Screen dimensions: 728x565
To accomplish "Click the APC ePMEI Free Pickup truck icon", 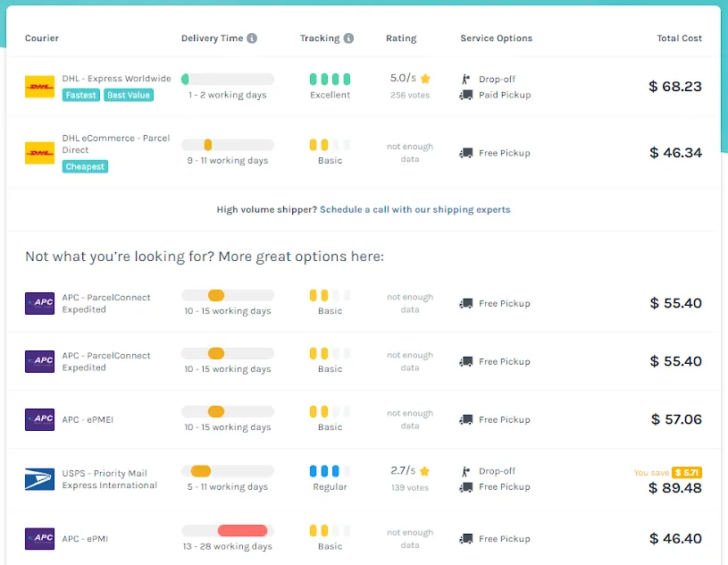I will pos(465,419).
